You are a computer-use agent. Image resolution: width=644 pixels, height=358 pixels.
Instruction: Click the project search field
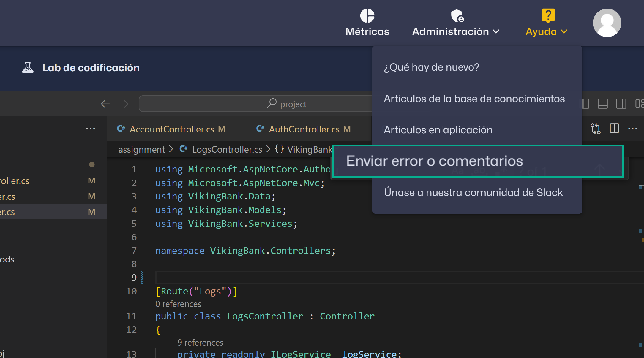tap(255, 104)
